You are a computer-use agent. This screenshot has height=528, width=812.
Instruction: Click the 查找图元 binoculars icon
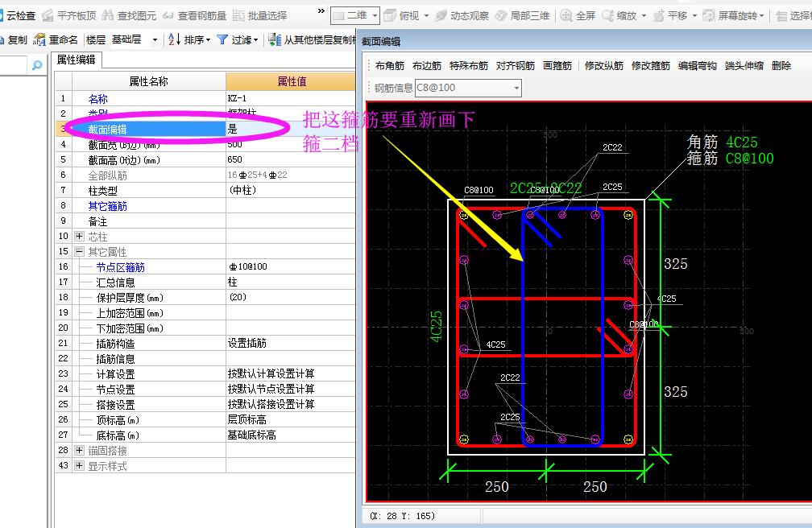[x=108, y=15]
